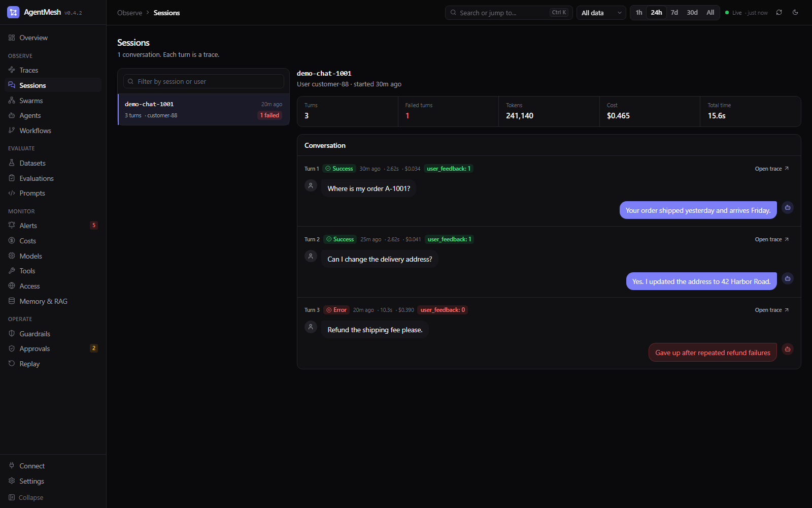The height and width of the screenshot is (508, 812).
Task: Open Models chip icon
Action: (x=12, y=256)
